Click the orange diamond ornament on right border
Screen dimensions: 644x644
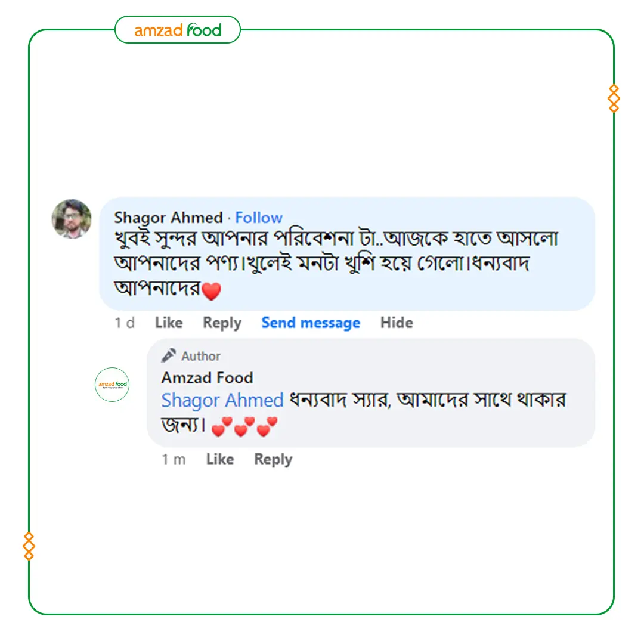pyautogui.click(x=614, y=98)
